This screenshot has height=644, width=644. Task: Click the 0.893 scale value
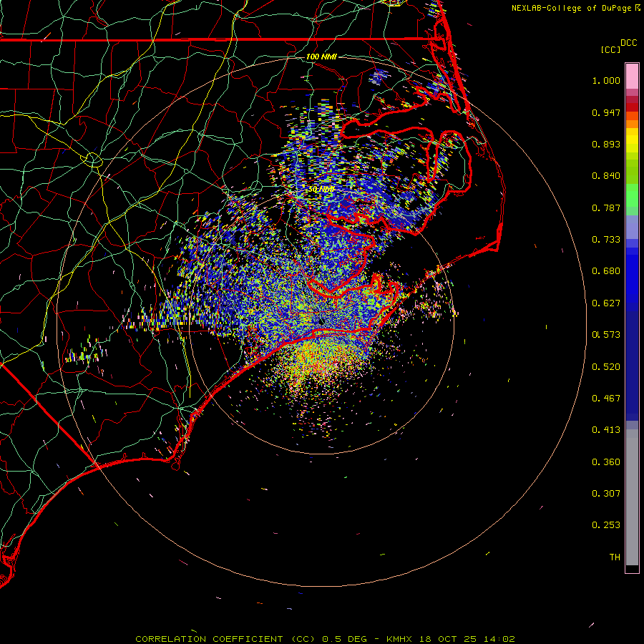click(606, 144)
